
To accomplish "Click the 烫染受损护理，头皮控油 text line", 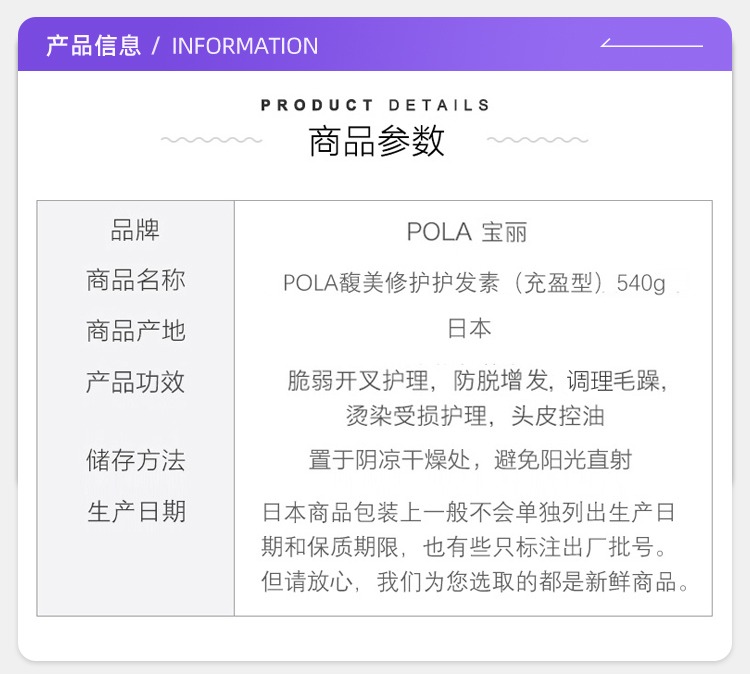I will [475, 416].
